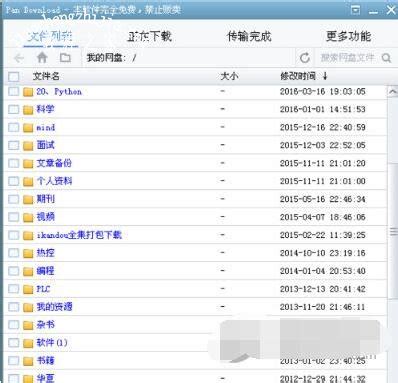398x383 pixels.
Task: Click the vertical scrollbar thumb grip
Action: coord(393,231)
